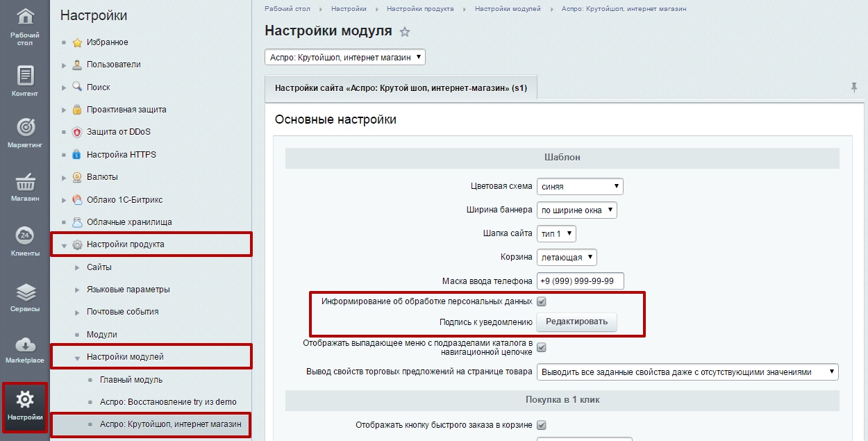Open the Контент section icon
This screenshot has height=441, width=868.
tap(25, 75)
